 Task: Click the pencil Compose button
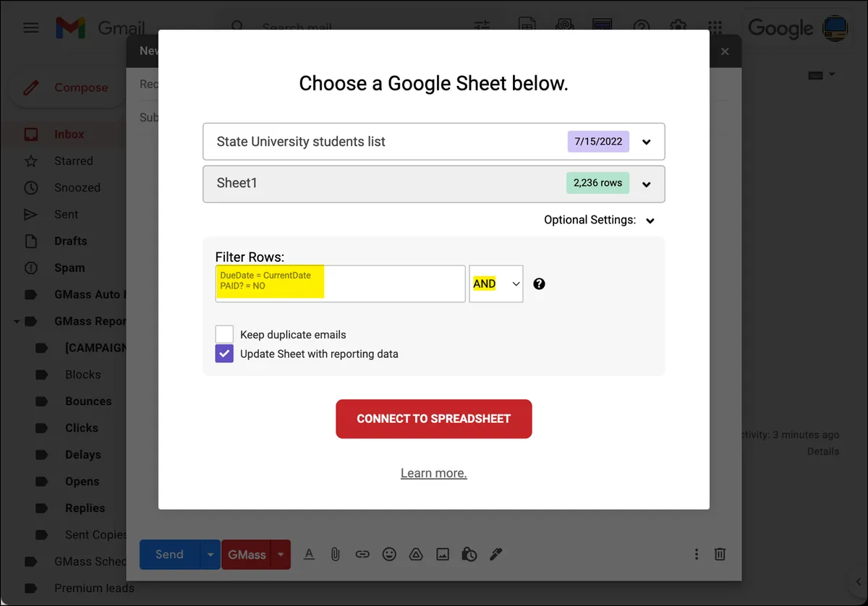[66, 88]
